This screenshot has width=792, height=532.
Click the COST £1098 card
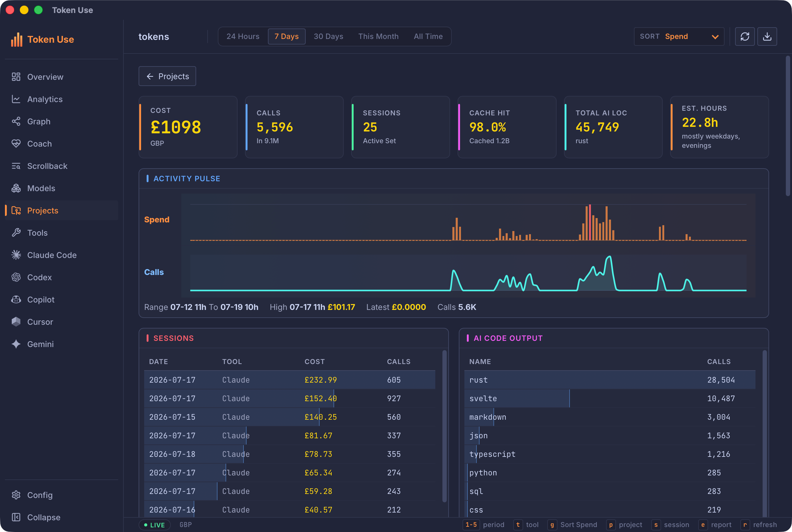coord(188,127)
